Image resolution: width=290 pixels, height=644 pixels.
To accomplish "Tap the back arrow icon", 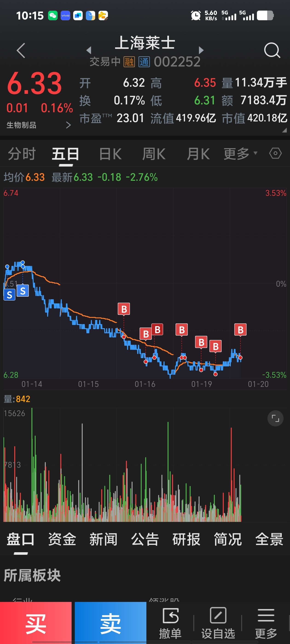I will (21, 51).
